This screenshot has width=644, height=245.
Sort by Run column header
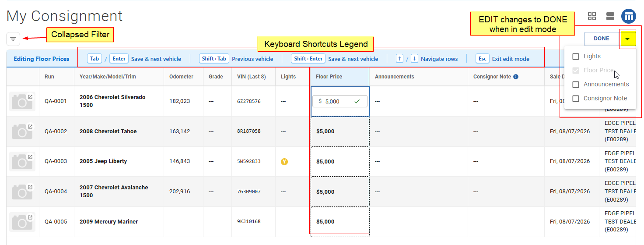[x=49, y=77]
